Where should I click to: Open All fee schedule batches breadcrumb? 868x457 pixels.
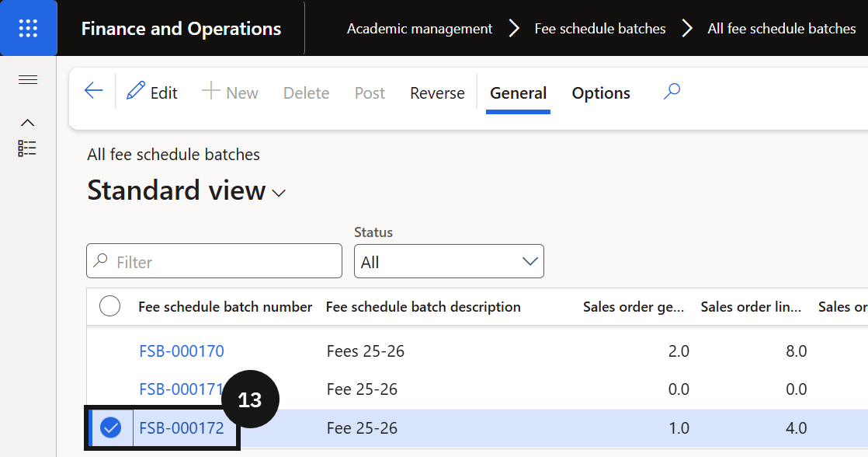782,29
